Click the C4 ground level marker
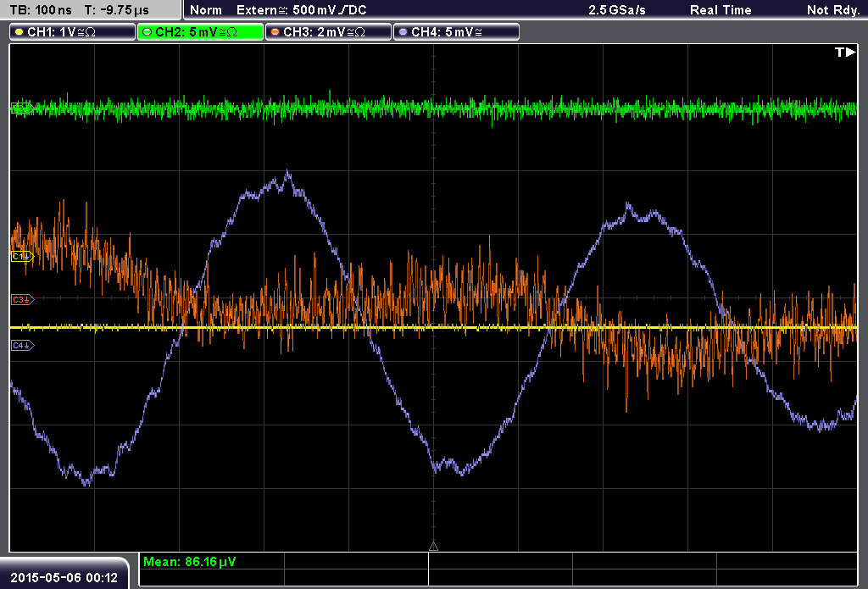Screen dimensions: 868x589 [22, 346]
